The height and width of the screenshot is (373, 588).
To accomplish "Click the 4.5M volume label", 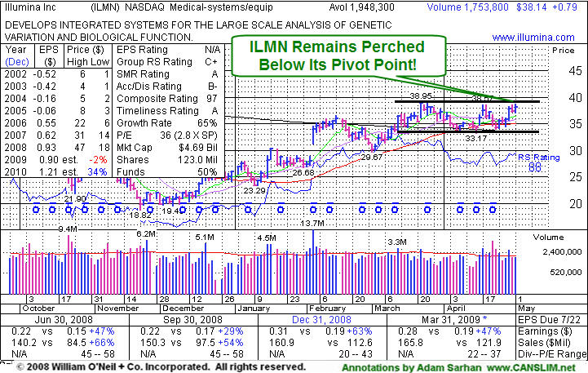I will coord(267,238).
